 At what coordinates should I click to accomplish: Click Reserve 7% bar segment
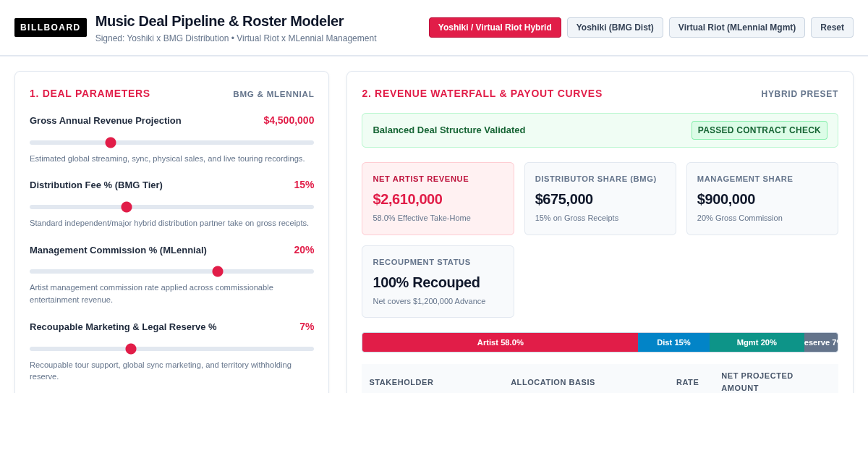point(821,342)
